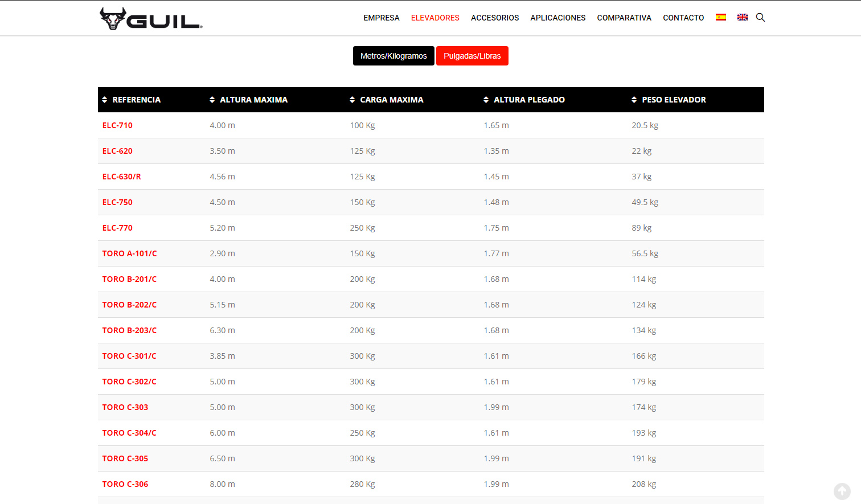Viewport: 861px width, 504px height.
Task: Select Metros/Kilogramos units
Action: pyautogui.click(x=393, y=56)
